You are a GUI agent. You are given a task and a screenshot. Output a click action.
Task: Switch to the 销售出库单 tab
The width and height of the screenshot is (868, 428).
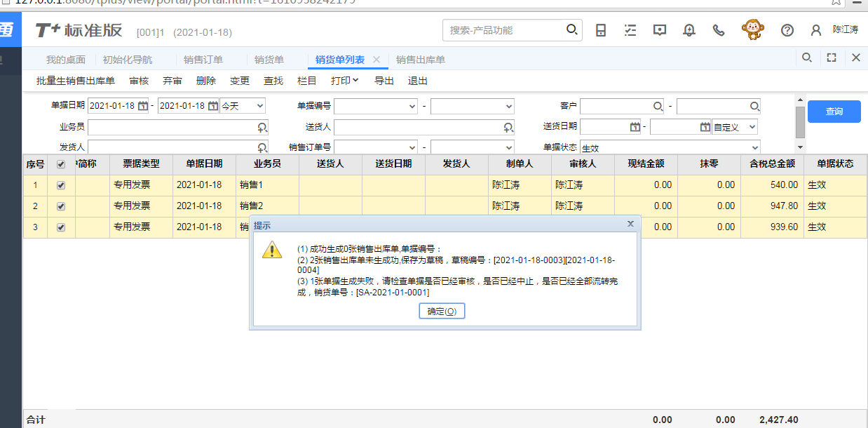point(421,60)
